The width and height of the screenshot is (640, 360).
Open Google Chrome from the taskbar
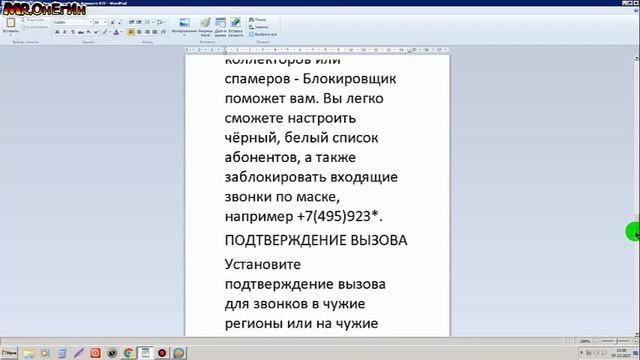tap(129, 353)
